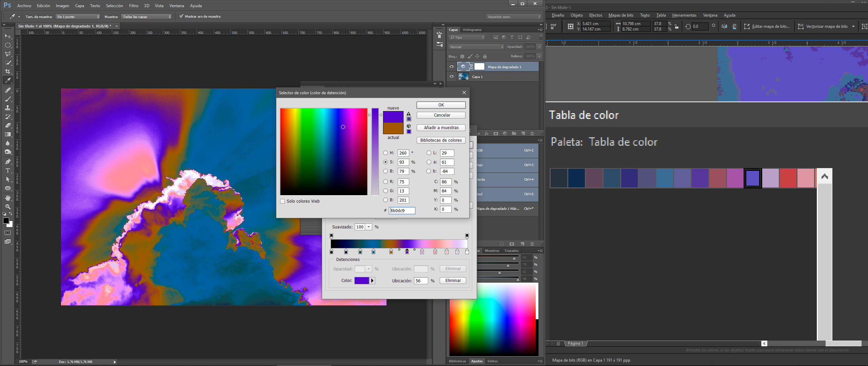Select the L lightness radio button
Image resolution: width=868 pixels, height=366 pixels.
coord(429,153)
